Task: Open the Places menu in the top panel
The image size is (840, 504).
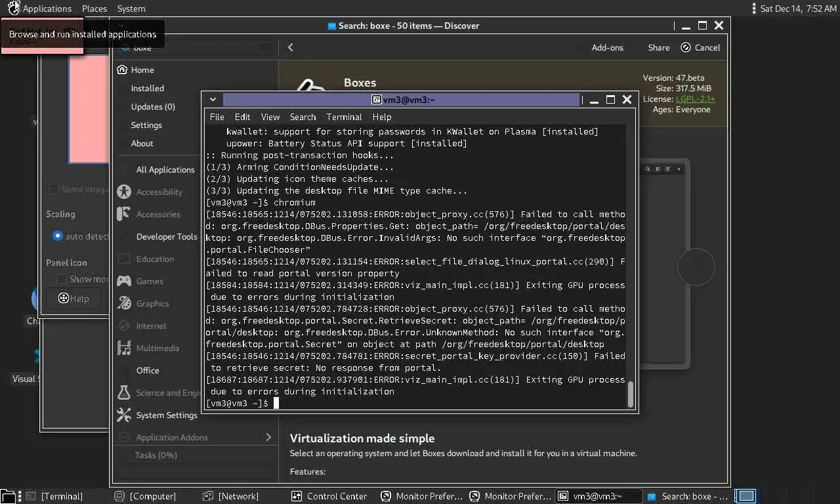Action: click(94, 9)
